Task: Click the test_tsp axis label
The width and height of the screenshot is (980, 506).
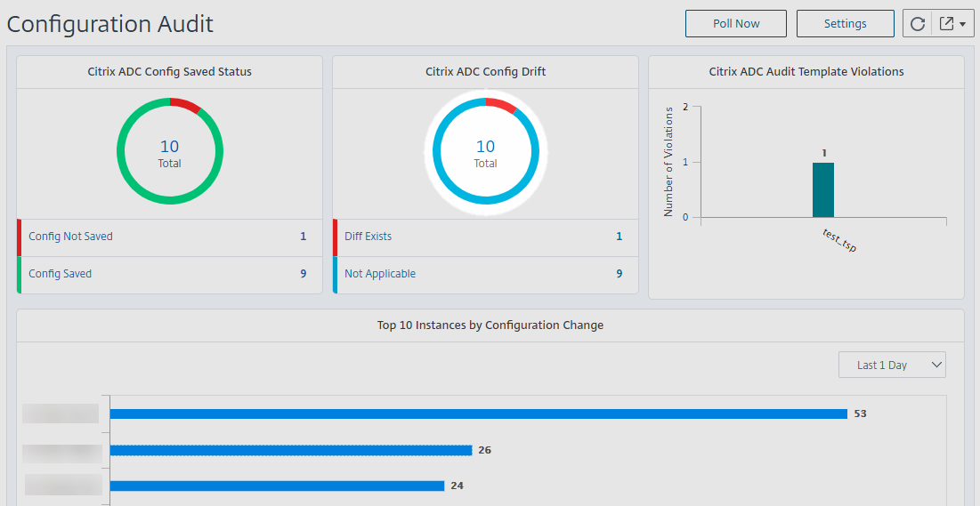Action: (x=839, y=240)
